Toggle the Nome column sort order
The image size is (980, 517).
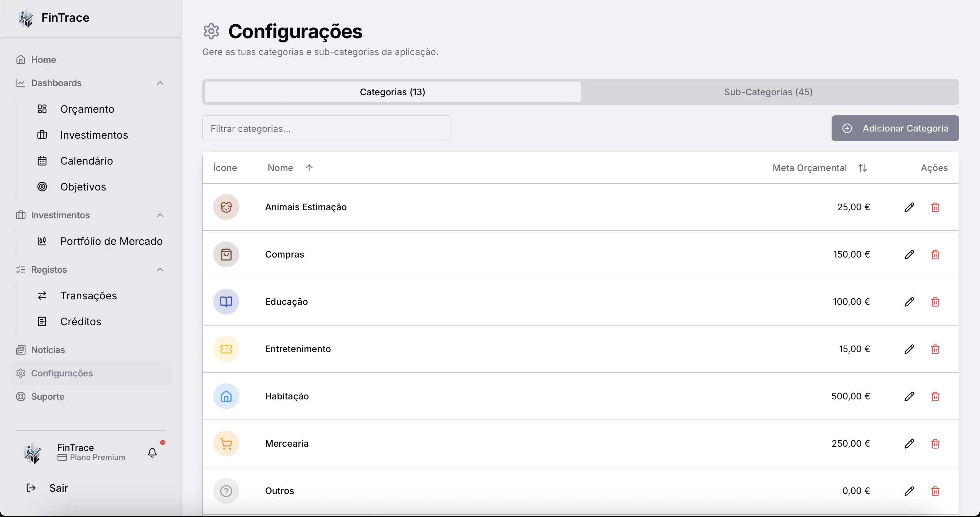309,167
